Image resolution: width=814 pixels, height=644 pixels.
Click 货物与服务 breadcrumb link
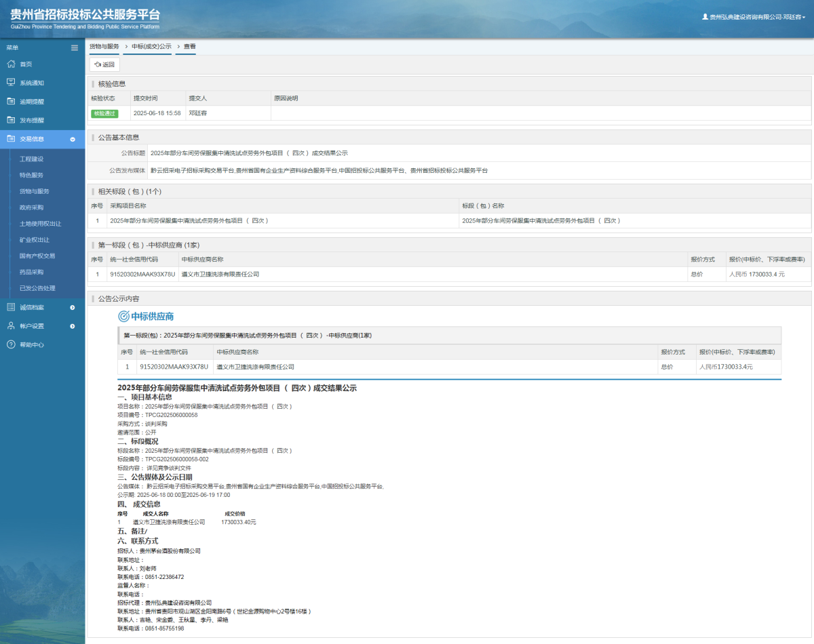104,47
